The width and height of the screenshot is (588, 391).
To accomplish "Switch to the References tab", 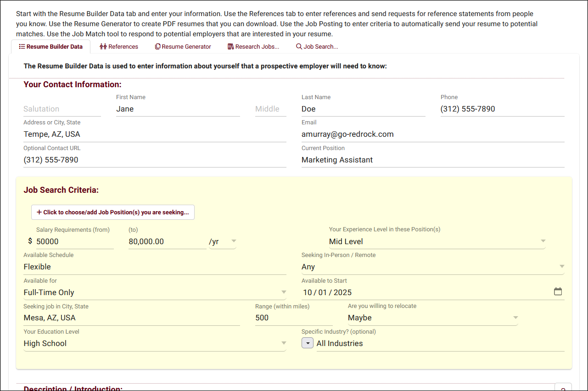I will pyautogui.click(x=119, y=46).
